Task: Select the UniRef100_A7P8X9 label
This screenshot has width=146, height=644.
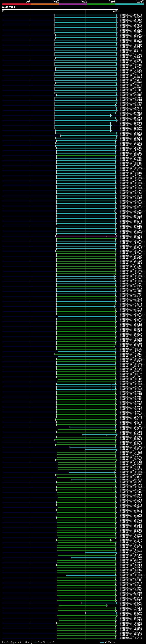Action: pyautogui.click(x=131, y=130)
